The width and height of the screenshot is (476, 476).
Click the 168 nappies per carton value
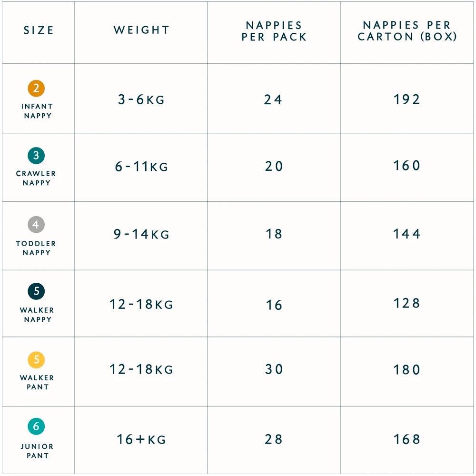pos(407,439)
